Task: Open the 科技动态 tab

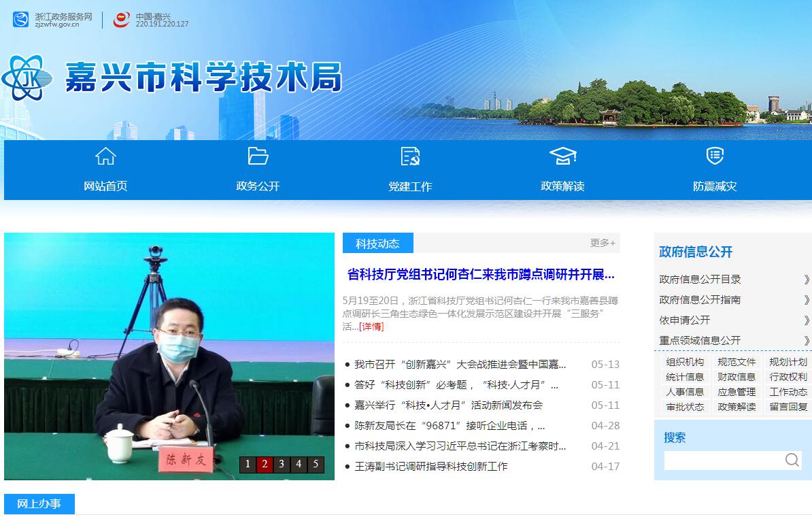Action: (377, 244)
